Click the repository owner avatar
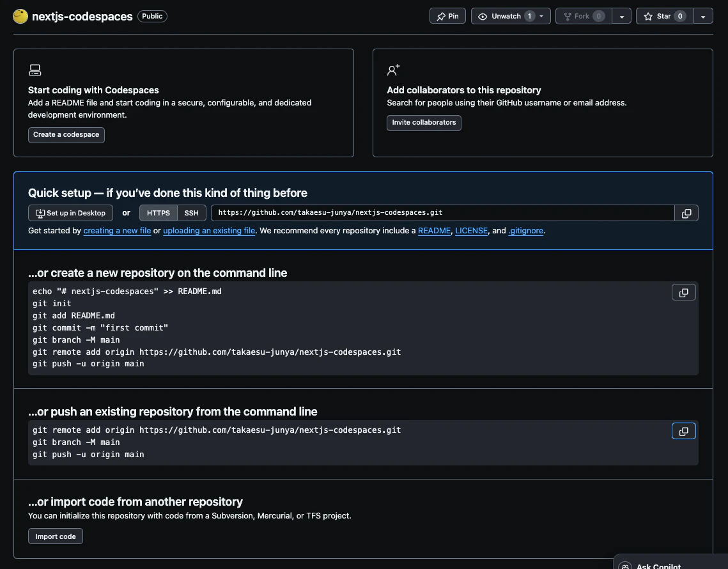Image resolution: width=728 pixels, height=569 pixels. 20,16
